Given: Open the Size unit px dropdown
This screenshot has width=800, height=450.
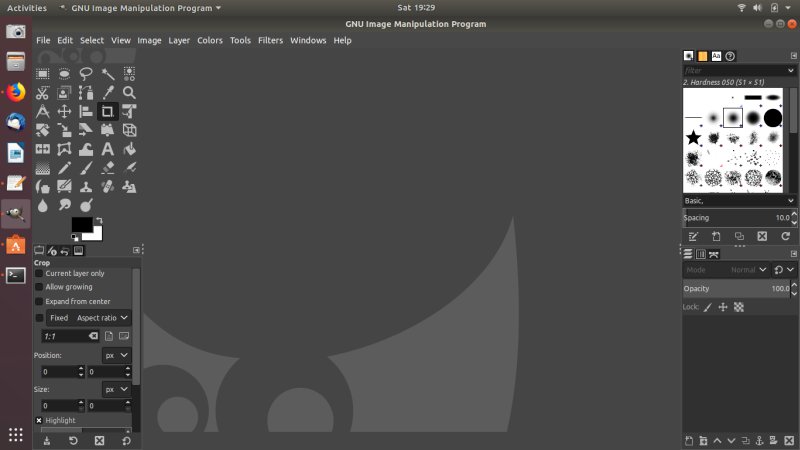Looking at the screenshot, I should [116, 389].
